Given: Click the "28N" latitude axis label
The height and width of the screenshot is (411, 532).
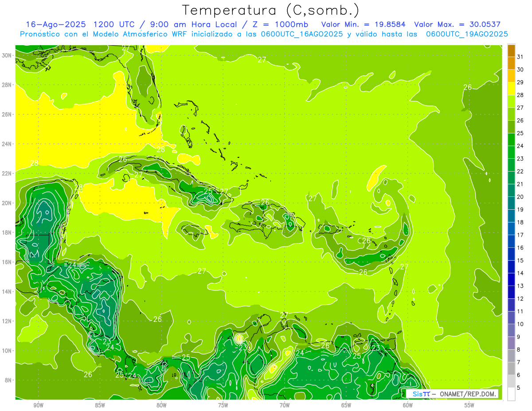Looking at the screenshot, I should click(6, 85).
